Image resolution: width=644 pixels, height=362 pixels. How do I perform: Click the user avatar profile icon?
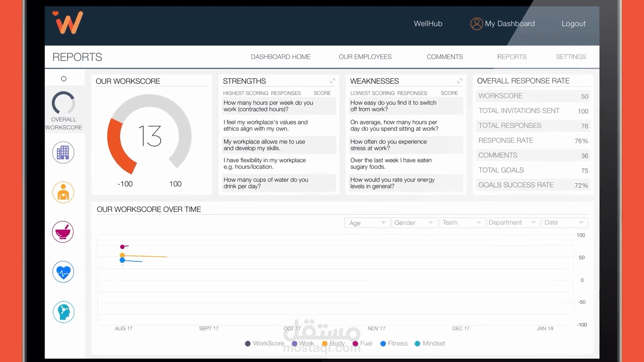tap(476, 24)
